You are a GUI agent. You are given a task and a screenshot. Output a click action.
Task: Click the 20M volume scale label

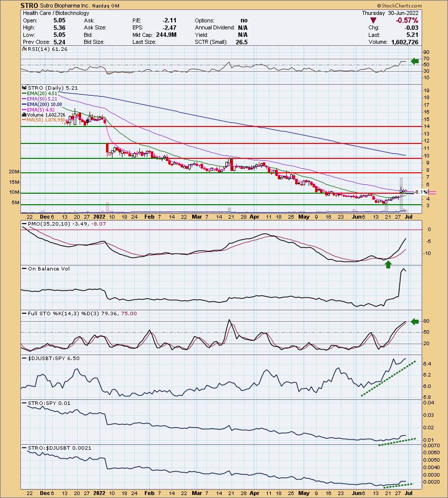coord(14,171)
